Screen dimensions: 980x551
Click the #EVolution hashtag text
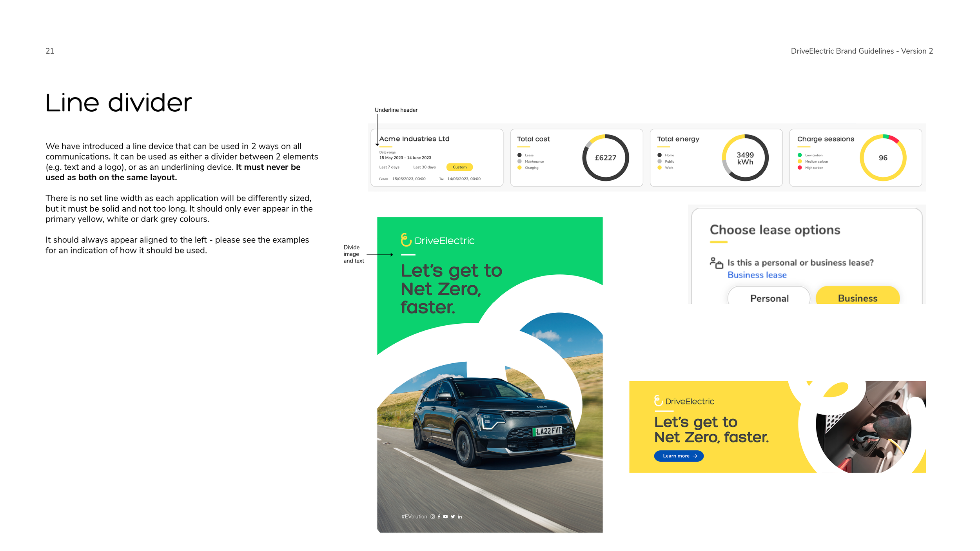[414, 517]
